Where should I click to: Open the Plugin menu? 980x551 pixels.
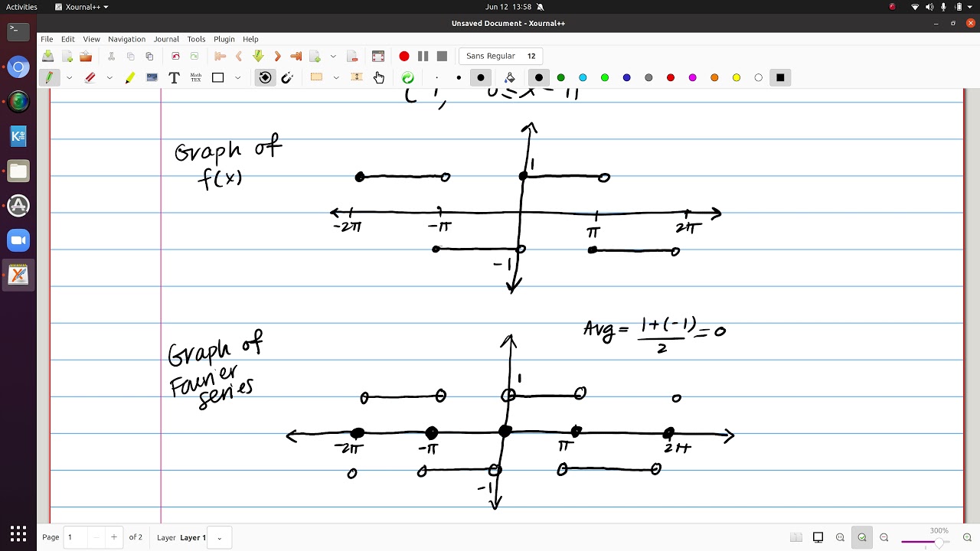click(x=224, y=39)
